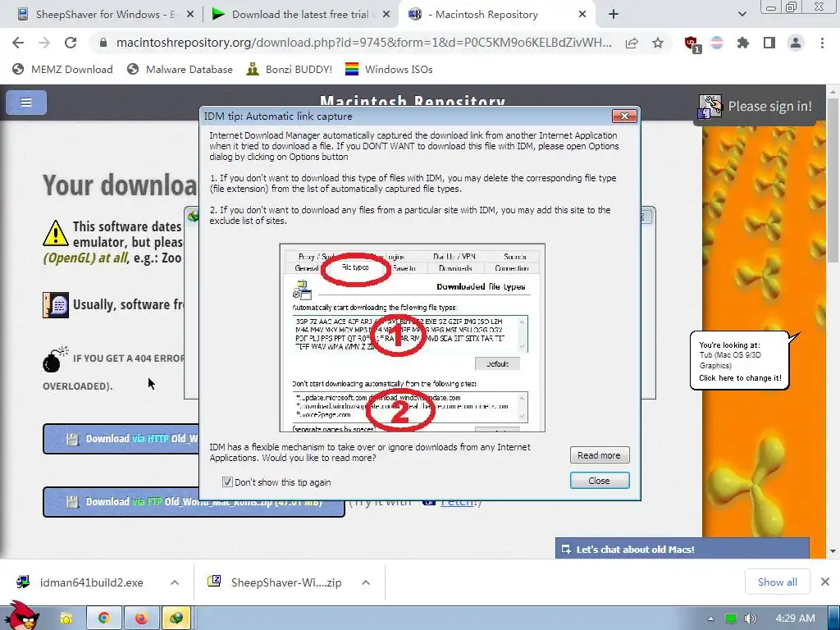Show hidden system tray icons
The height and width of the screenshot is (630, 840).
(710, 619)
